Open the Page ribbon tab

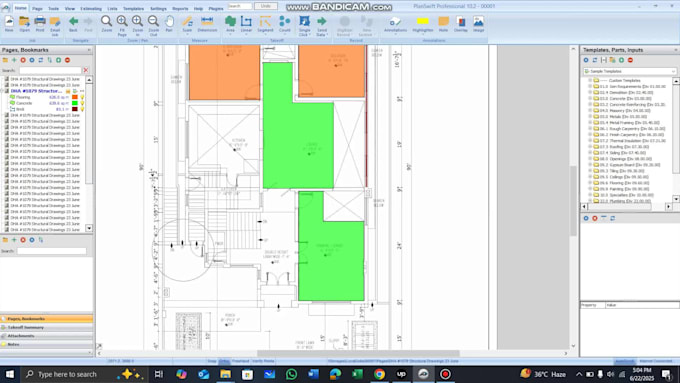37,9
